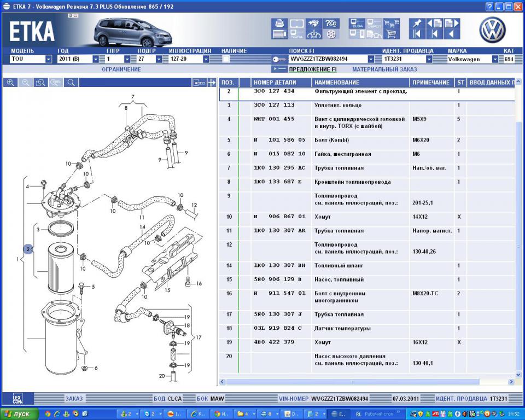
Task: Open the ИЛЛЮСТРАЦИЯ dropdown
Action: 206,59
